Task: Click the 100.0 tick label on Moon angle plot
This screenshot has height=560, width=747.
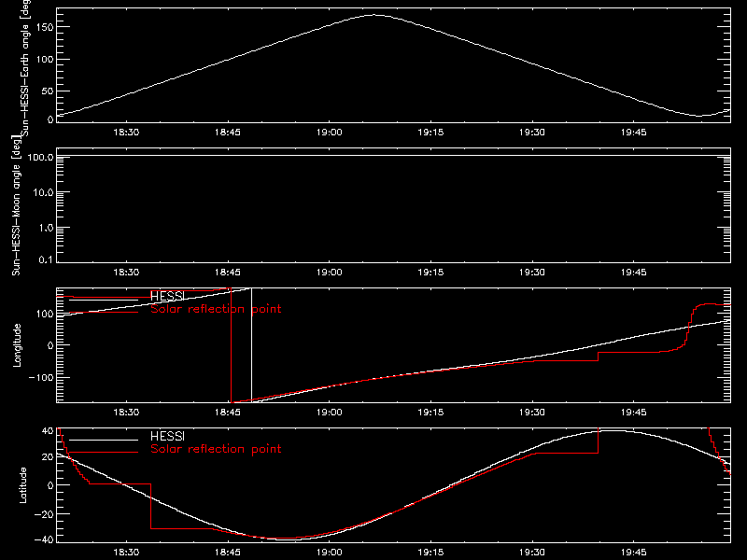Action: (40, 157)
